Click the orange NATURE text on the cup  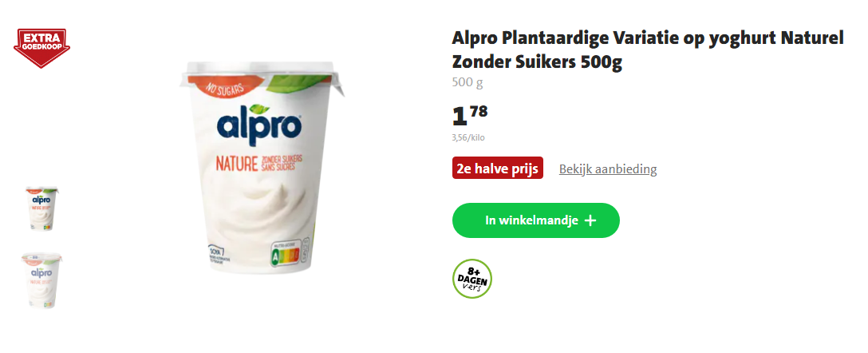tap(235, 164)
